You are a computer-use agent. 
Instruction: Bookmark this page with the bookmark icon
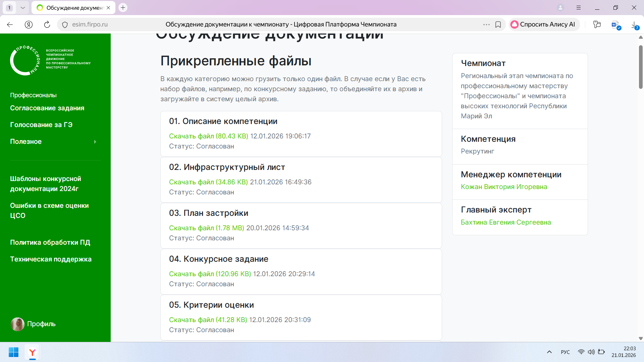click(498, 24)
